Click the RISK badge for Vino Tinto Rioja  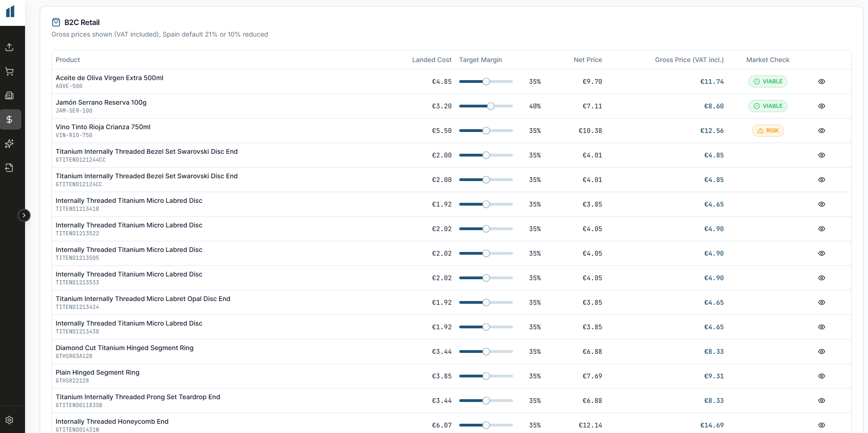tap(768, 130)
